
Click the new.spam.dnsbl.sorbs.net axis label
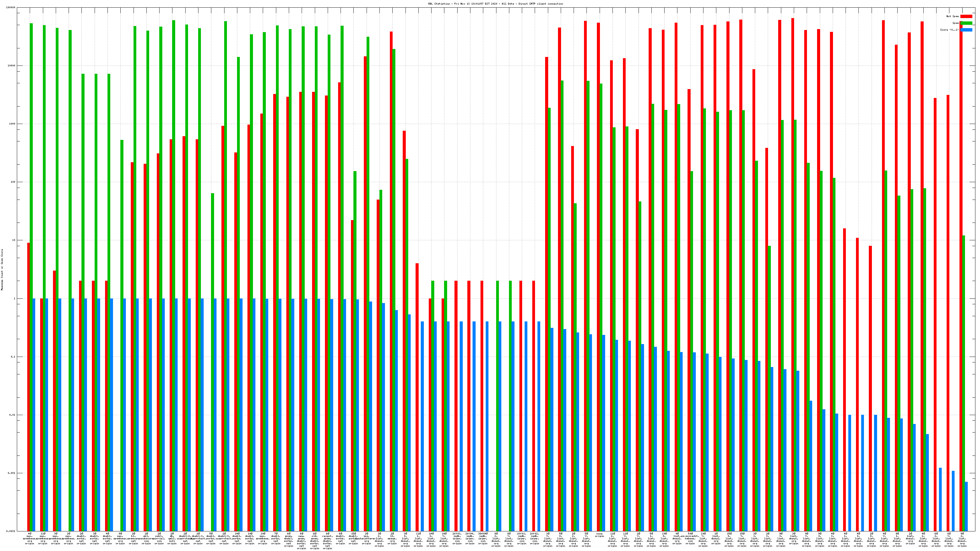[301, 541]
